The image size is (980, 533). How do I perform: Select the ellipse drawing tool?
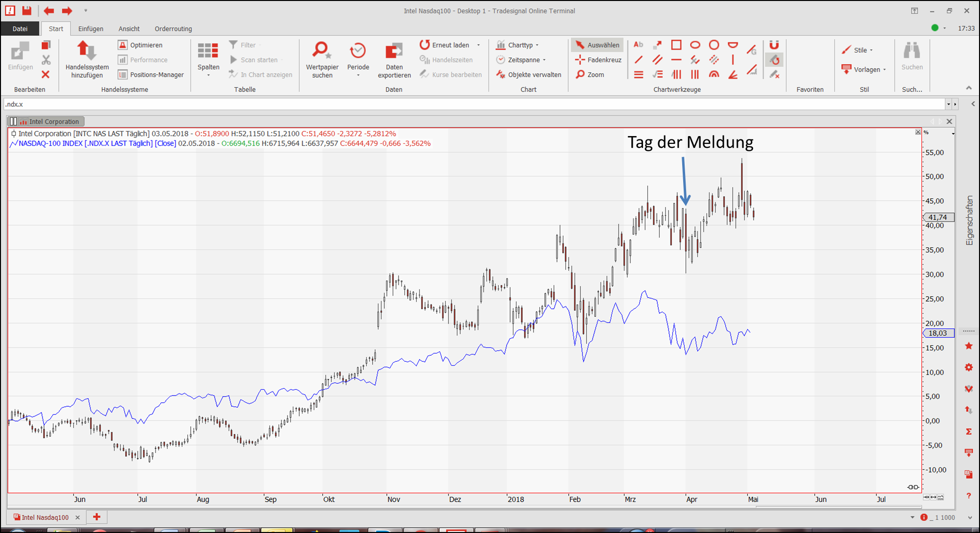coord(695,45)
